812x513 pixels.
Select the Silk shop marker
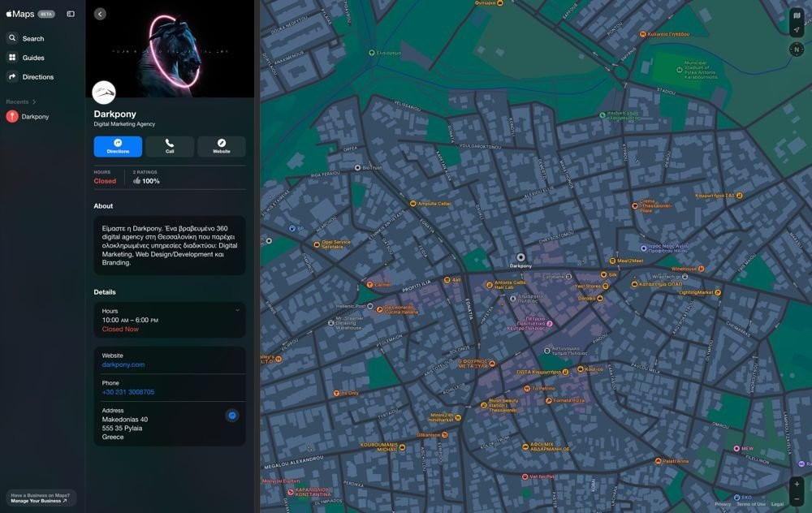[x=603, y=275]
